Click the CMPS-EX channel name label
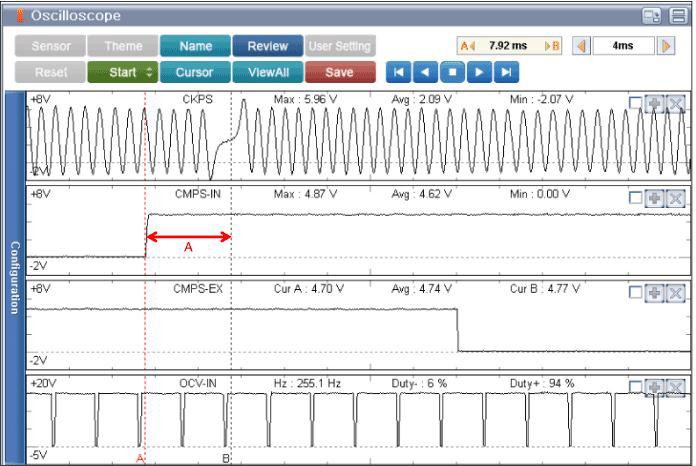 click(198, 289)
